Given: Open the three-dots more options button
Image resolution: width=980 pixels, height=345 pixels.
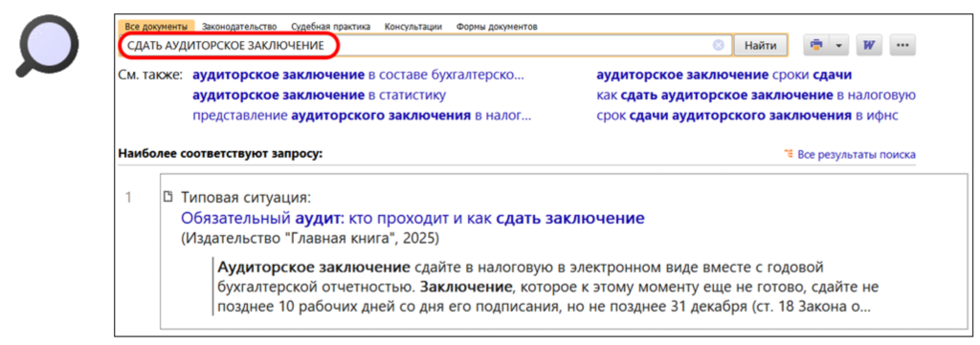Looking at the screenshot, I should tap(902, 46).
